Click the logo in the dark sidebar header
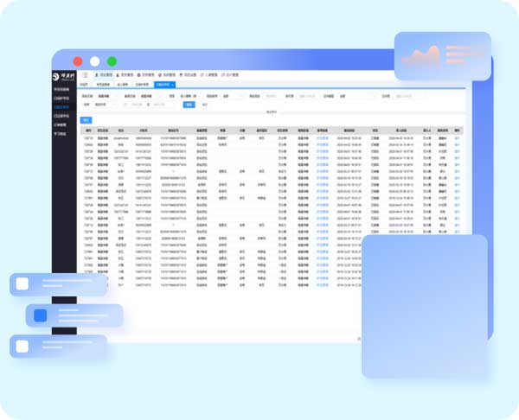Viewport: 519px width, 420px height. 65,76
